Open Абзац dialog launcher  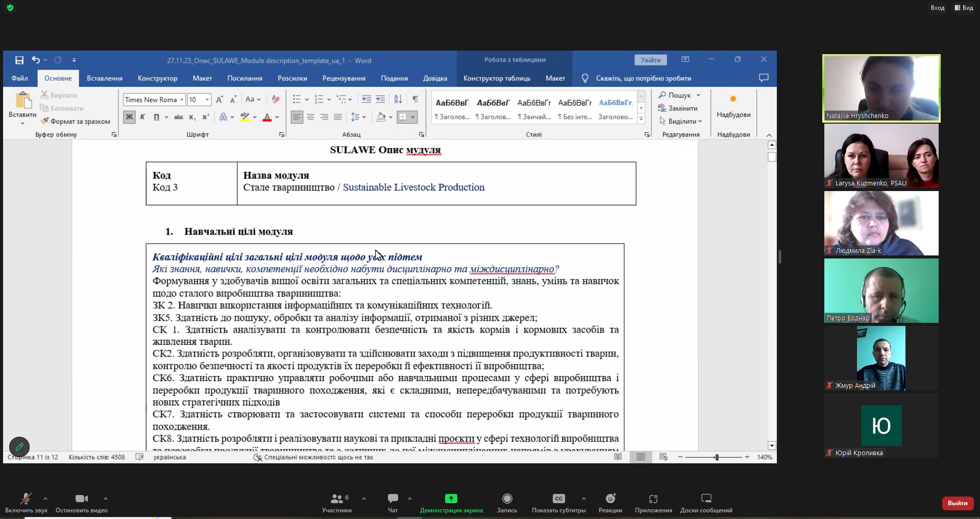click(x=422, y=134)
